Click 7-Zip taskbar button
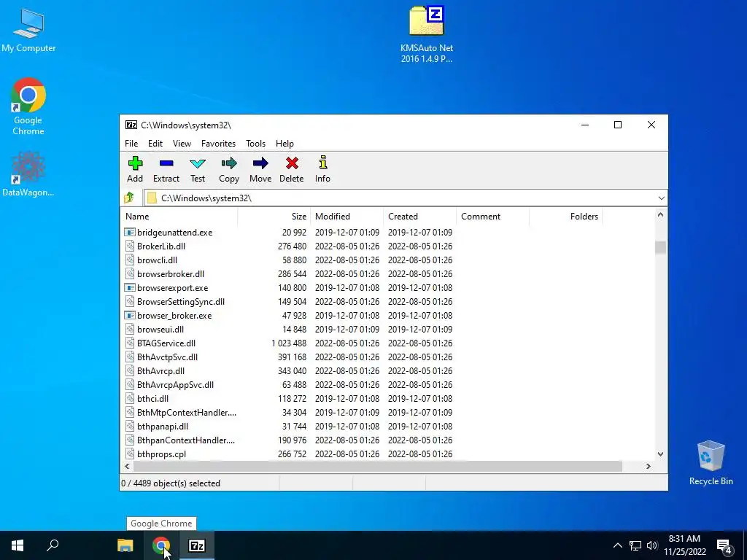747x560 pixels. pyautogui.click(x=197, y=545)
